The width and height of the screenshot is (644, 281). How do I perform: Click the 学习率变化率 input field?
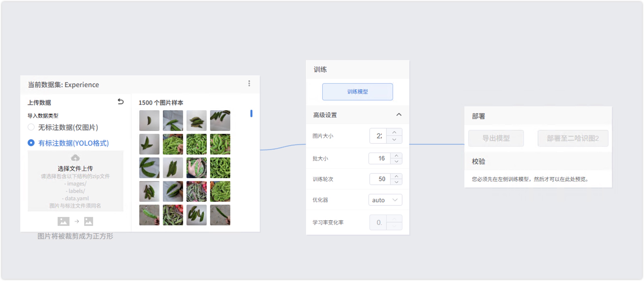[378, 222]
